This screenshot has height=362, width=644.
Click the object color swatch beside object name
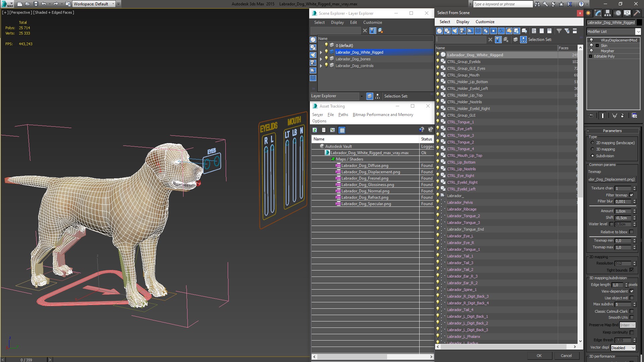[639, 22]
